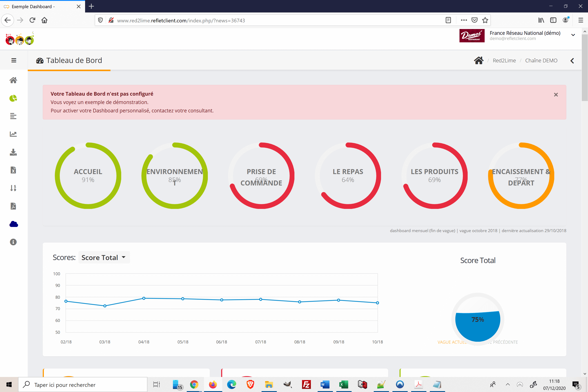Click the Excel export sidebar icon

(x=13, y=170)
